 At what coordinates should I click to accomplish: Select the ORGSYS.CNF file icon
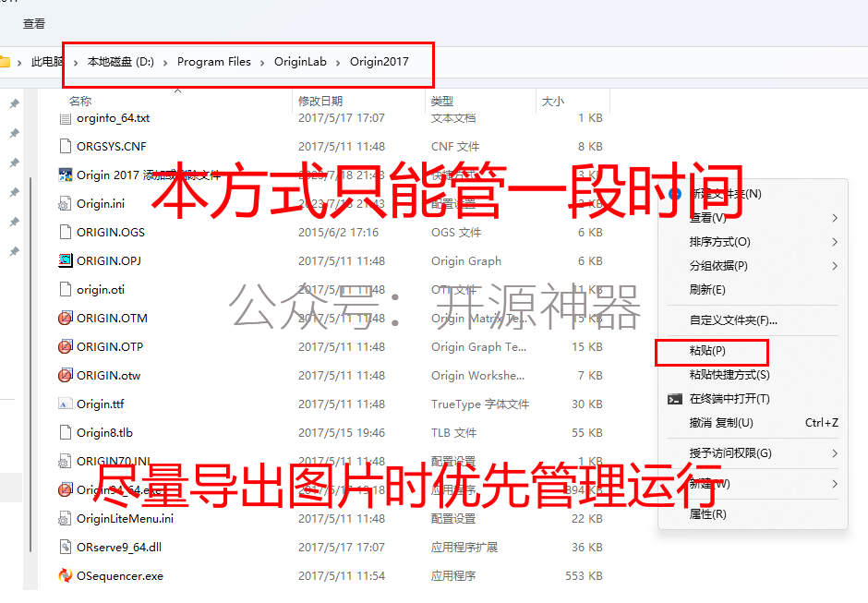click(66, 146)
